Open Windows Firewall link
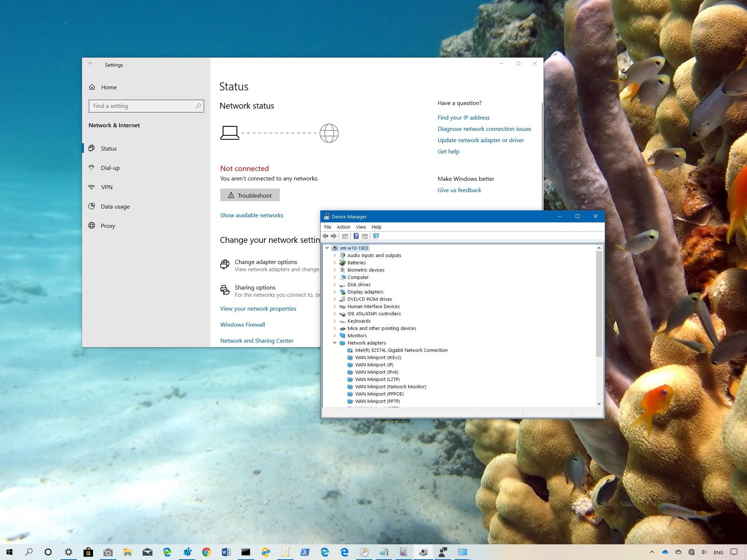 (x=243, y=324)
